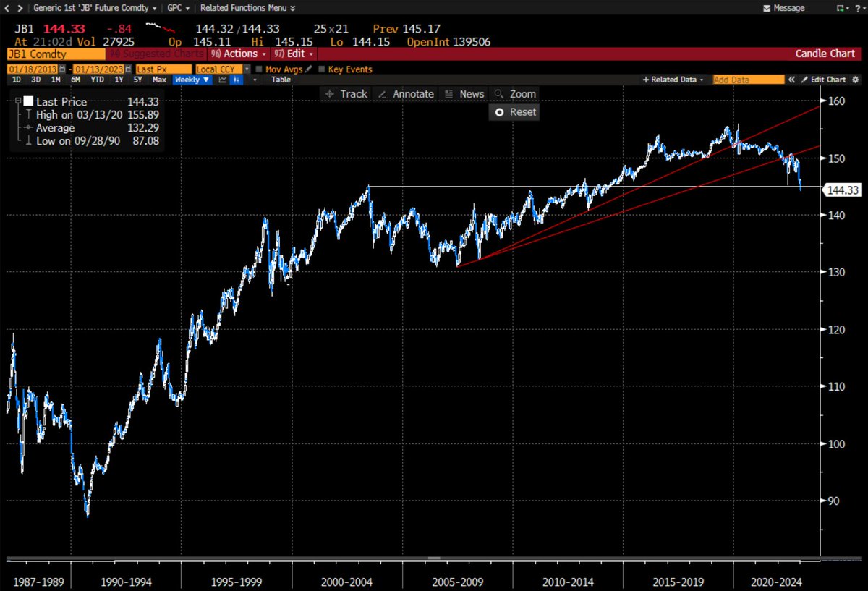
Task: Click the 1990-1994 time axis label
Action: (x=125, y=581)
